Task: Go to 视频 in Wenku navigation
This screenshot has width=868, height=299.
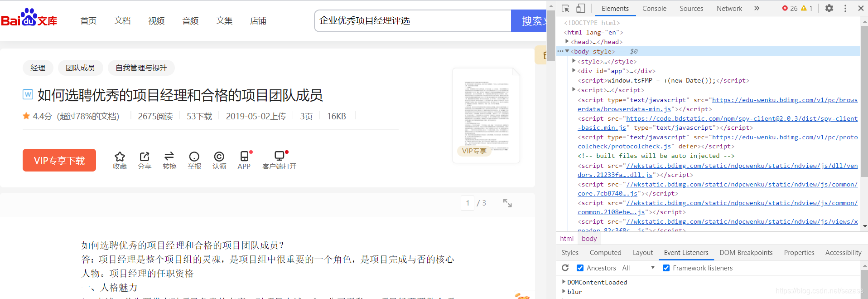Action: (x=156, y=21)
